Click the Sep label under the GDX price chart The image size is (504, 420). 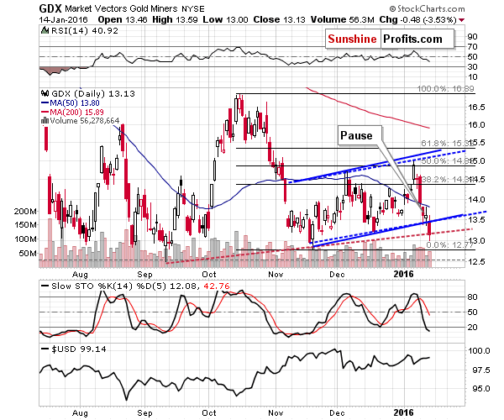click(x=144, y=275)
